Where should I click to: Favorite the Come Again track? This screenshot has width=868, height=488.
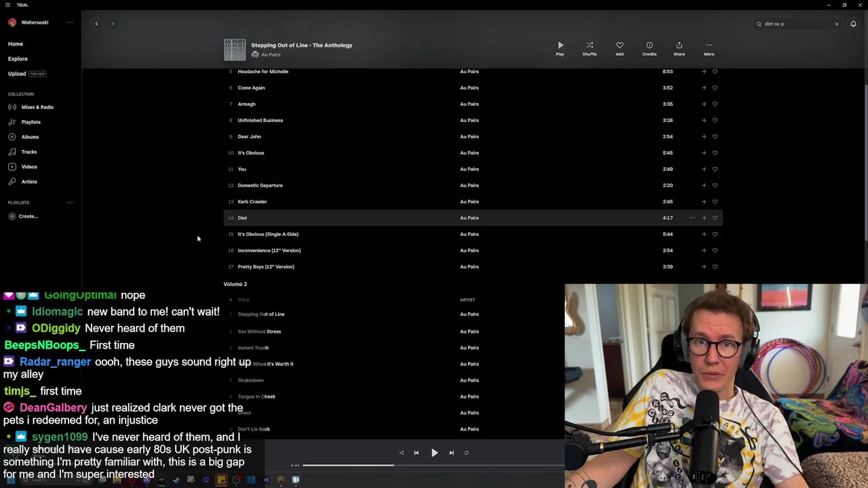(x=715, y=87)
